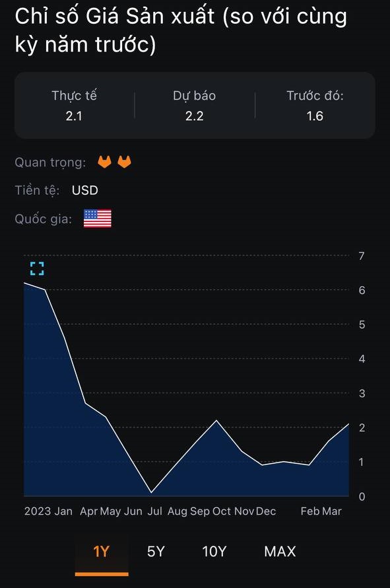Switch to the 5Y time range tab
Image resolution: width=390 pixels, height=588 pixels.
click(156, 552)
